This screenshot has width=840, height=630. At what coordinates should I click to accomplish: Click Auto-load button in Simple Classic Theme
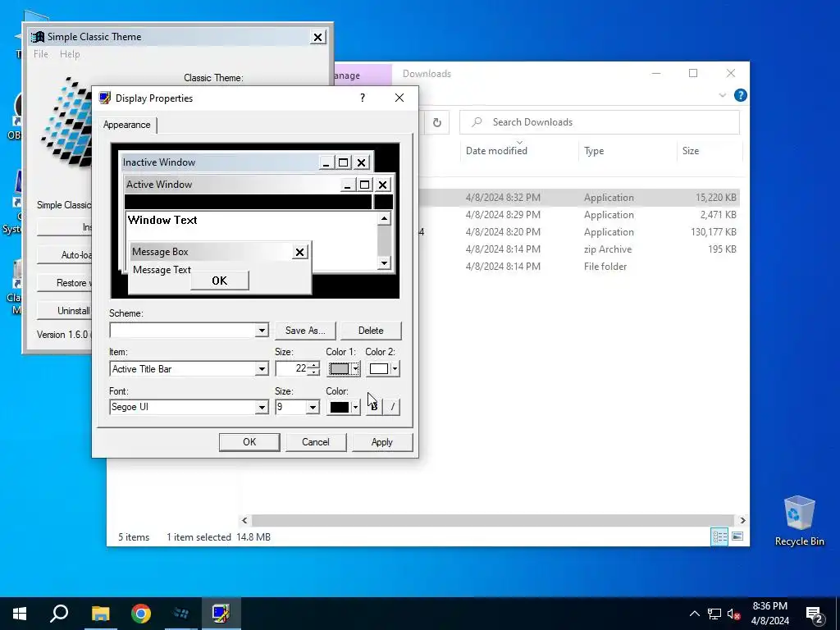click(64, 255)
